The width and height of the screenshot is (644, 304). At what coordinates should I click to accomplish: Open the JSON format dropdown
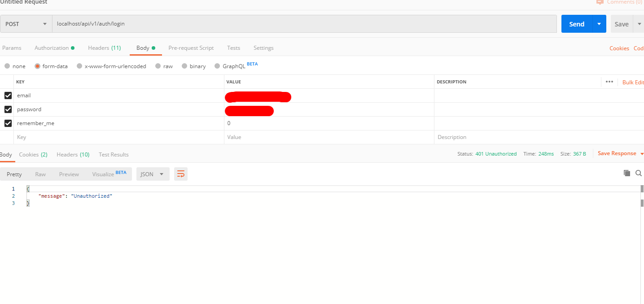point(153,174)
